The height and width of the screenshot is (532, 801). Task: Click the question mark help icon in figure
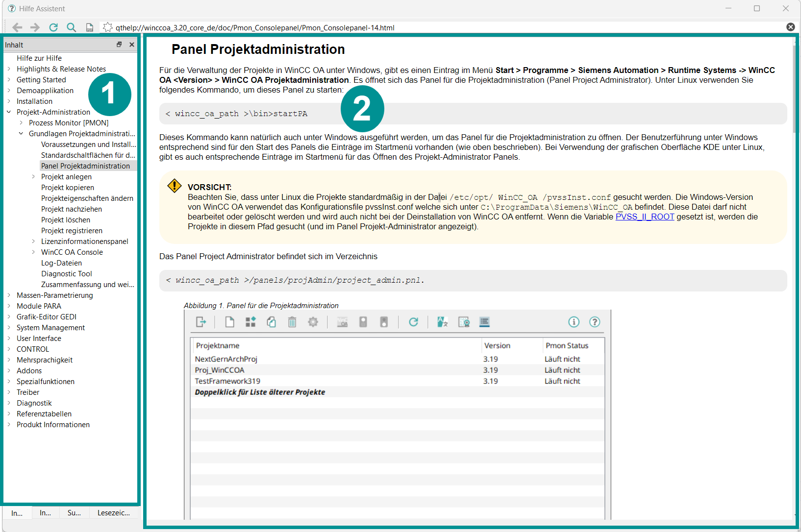(x=595, y=322)
